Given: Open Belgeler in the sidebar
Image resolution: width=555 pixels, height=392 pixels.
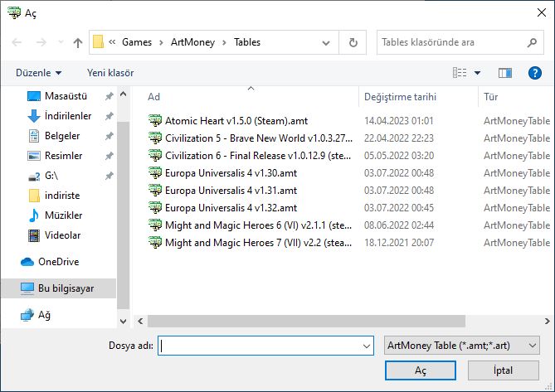Looking at the screenshot, I should 62,136.
